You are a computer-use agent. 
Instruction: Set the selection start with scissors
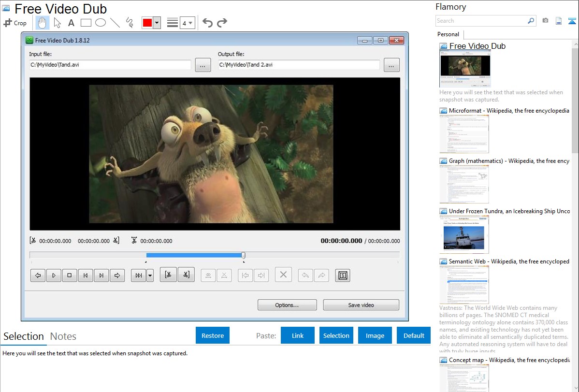(x=168, y=275)
